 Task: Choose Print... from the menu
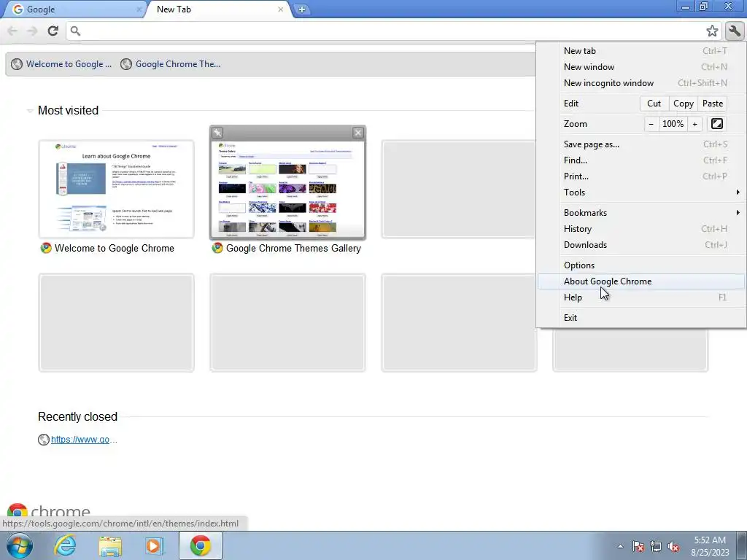641,176
